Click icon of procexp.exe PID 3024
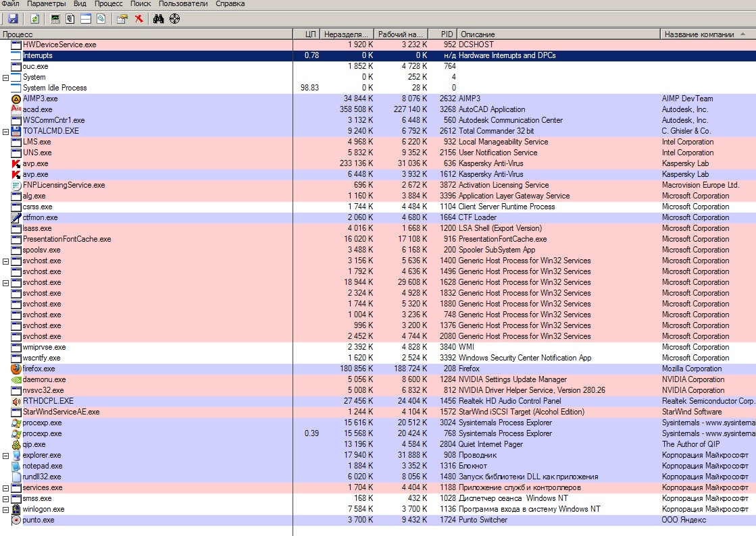Viewport: 756px width, 536px height. pyautogui.click(x=16, y=423)
